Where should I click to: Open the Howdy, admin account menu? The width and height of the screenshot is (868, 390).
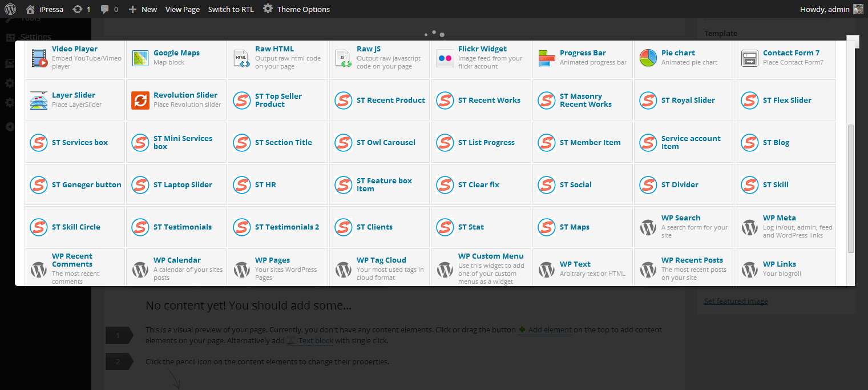(x=832, y=9)
